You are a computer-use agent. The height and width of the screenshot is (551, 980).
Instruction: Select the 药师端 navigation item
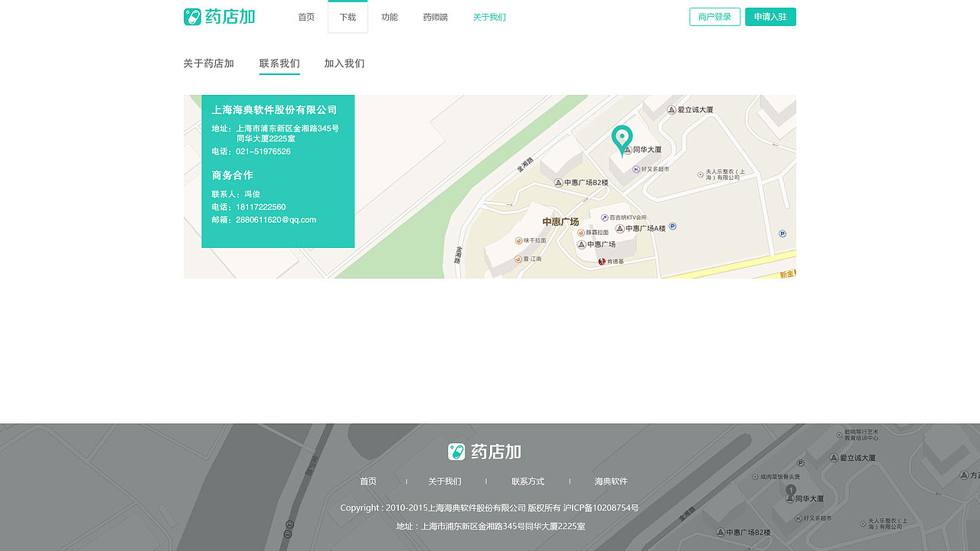point(435,16)
